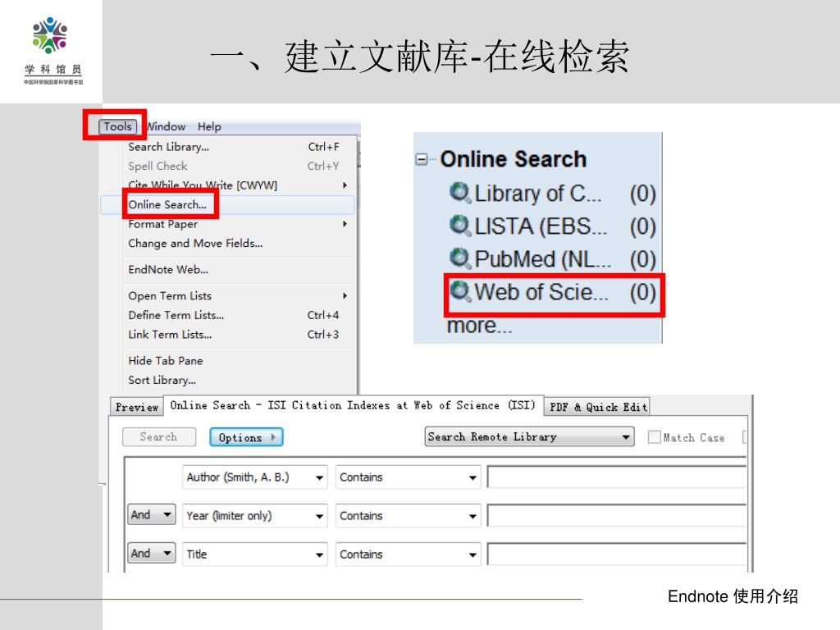Collapse the Online Search group
Screen dimensions: 840x630
(422, 159)
